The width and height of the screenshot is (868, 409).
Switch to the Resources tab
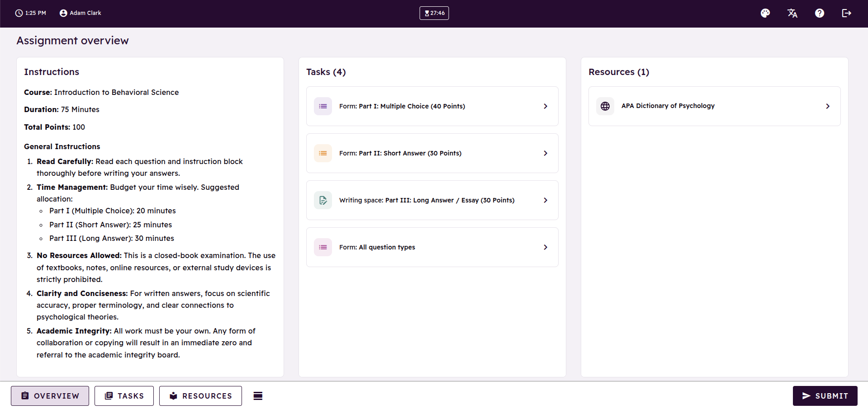coord(200,396)
